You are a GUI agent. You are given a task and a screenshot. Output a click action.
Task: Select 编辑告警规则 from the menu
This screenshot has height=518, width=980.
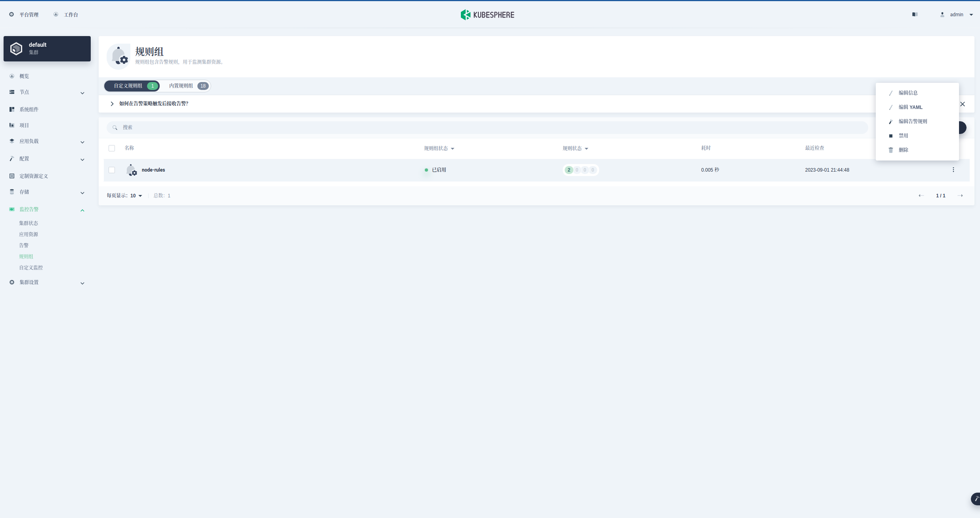coord(917,121)
